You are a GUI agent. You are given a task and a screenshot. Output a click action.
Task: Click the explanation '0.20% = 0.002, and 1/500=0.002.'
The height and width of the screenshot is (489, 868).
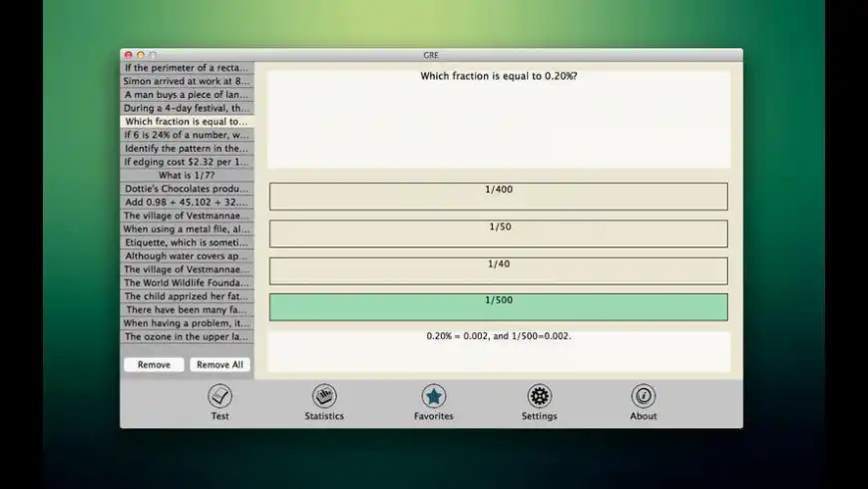[x=499, y=336]
